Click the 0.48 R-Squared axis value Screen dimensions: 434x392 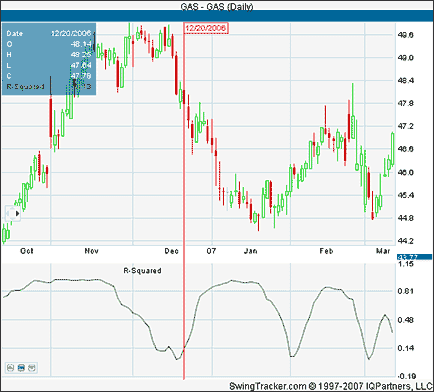pyautogui.click(x=406, y=320)
